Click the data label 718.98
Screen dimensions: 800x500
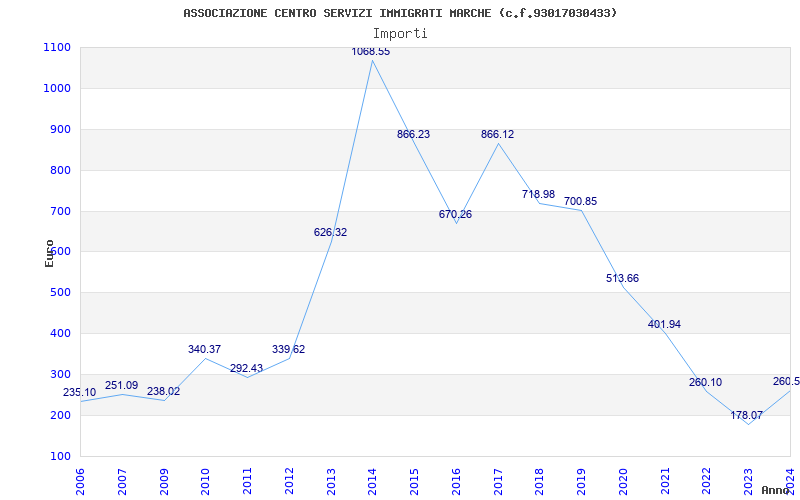538,194
